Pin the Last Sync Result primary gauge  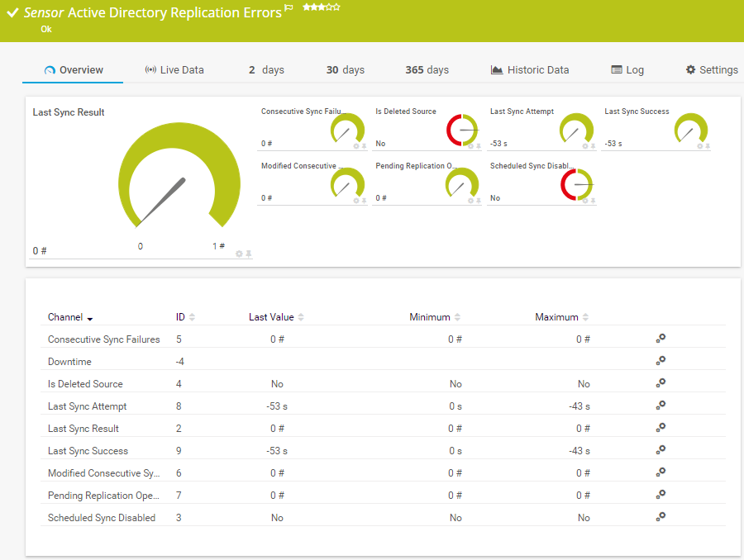(248, 254)
